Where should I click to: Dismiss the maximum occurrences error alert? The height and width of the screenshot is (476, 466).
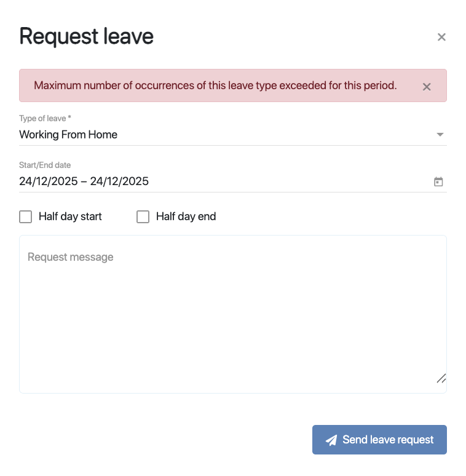(x=427, y=87)
